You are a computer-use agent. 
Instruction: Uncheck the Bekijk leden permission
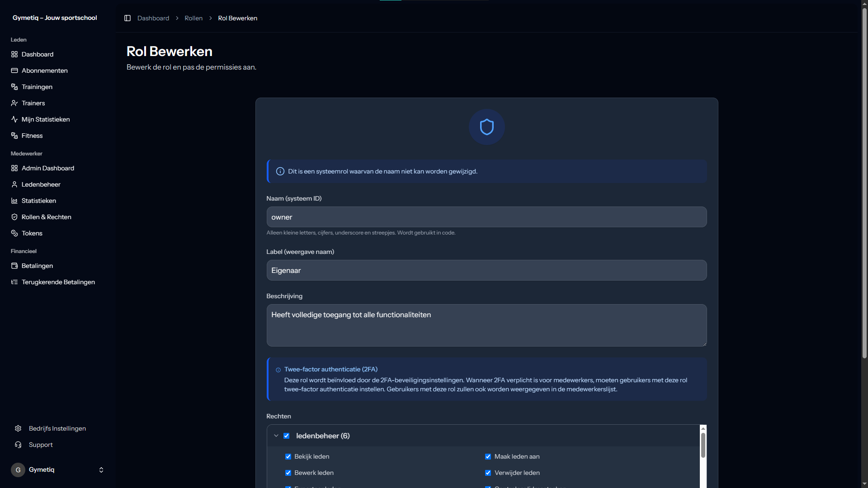pos(288,457)
